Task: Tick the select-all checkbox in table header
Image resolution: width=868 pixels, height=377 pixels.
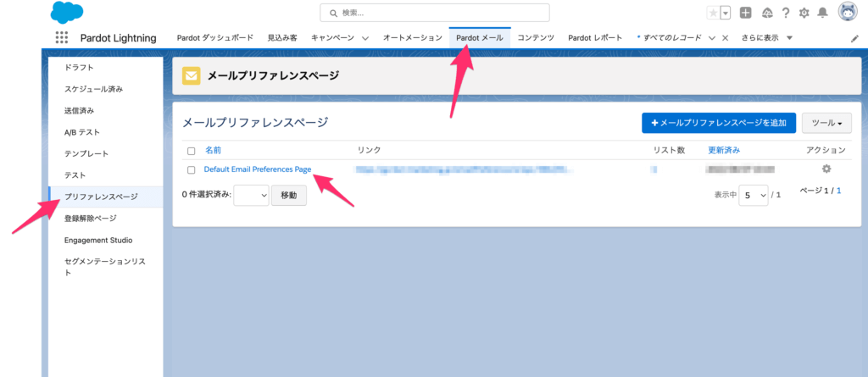Action: pyautogui.click(x=191, y=151)
